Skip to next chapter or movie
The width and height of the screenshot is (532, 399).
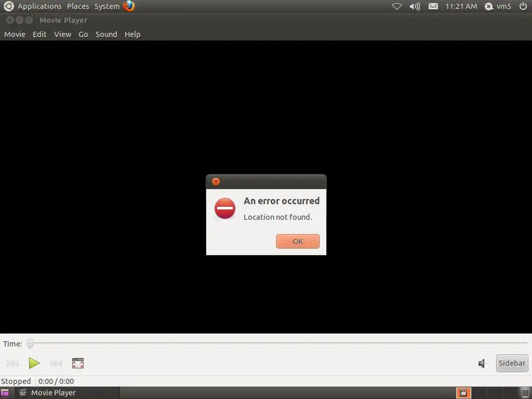click(x=56, y=363)
